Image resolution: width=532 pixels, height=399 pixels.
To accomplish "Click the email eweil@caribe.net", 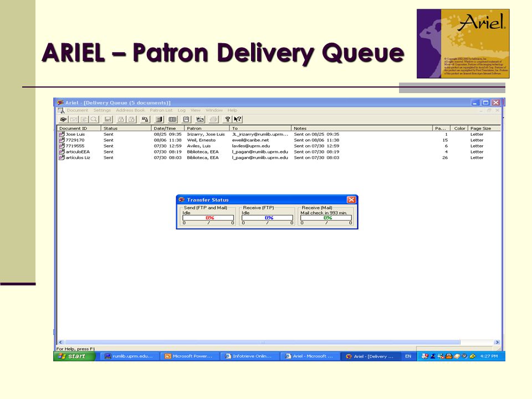I will click(250, 140).
